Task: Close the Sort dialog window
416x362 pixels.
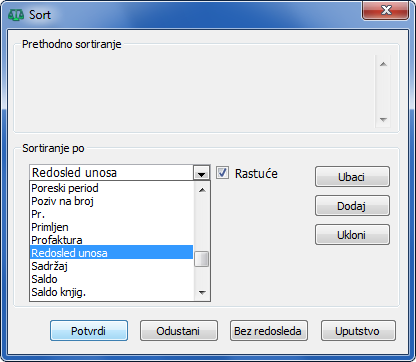Action: pyautogui.click(x=386, y=10)
